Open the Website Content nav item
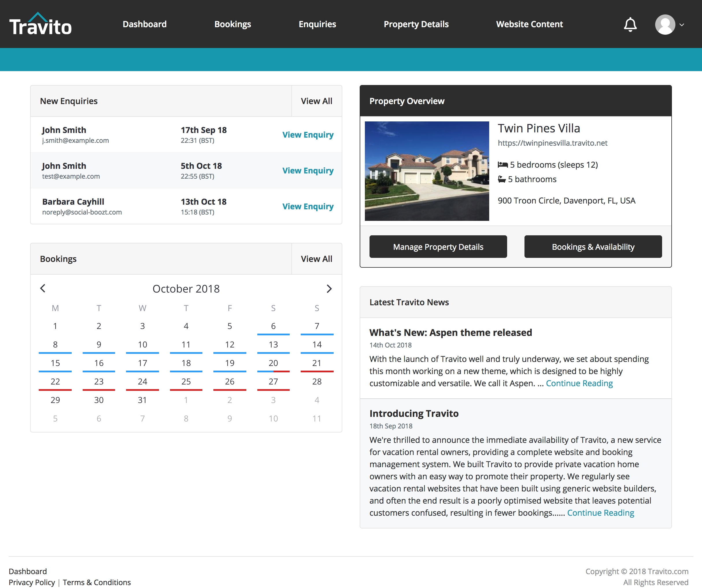 [529, 24]
